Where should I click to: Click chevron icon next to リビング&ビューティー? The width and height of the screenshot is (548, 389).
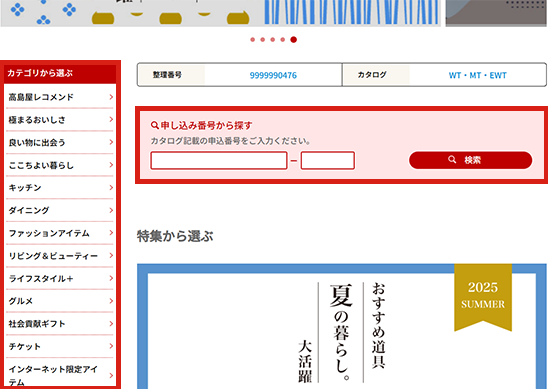pyautogui.click(x=111, y=255)
